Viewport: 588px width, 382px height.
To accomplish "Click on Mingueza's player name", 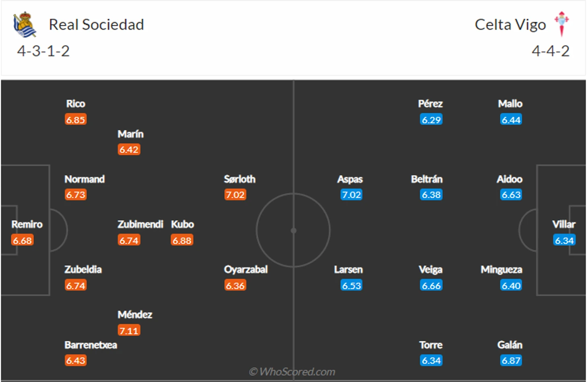I will point(501,269).
